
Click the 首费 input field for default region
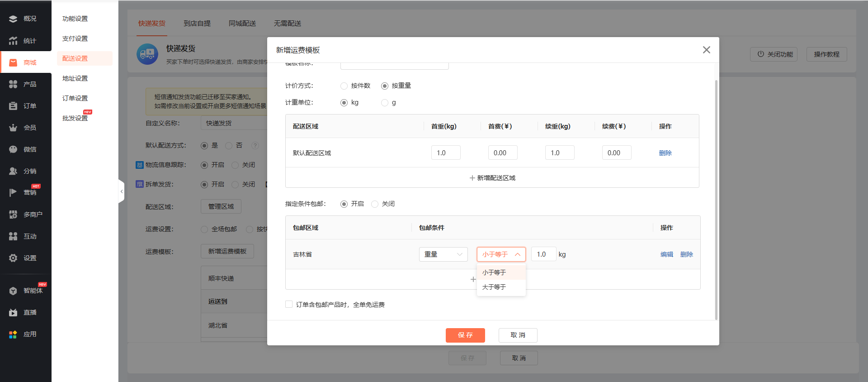pos(502,153)
